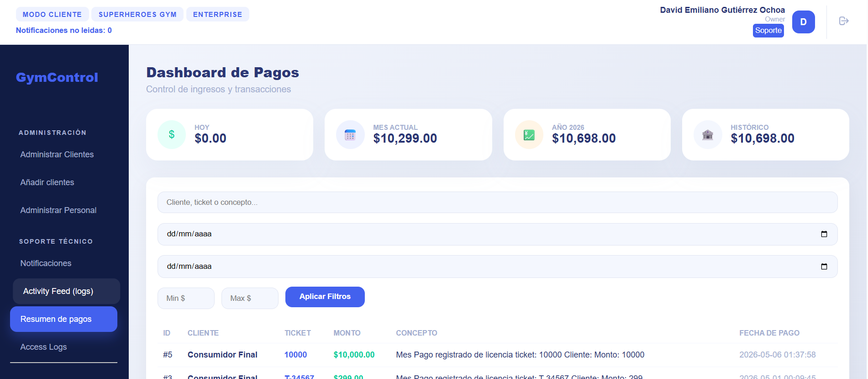
Task: Click Aplicar Filtros button
Action: tap(325, 297)
